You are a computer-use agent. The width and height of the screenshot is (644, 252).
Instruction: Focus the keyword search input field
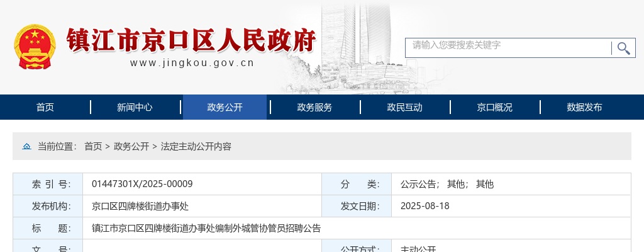pyautogui.click(x=508, y=48)
